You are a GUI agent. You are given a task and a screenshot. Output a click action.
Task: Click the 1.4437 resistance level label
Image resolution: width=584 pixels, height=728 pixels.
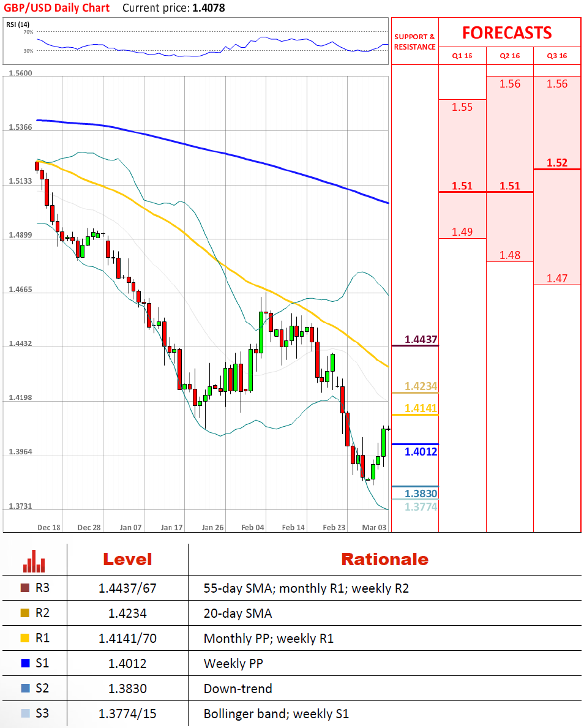point(421,339)
